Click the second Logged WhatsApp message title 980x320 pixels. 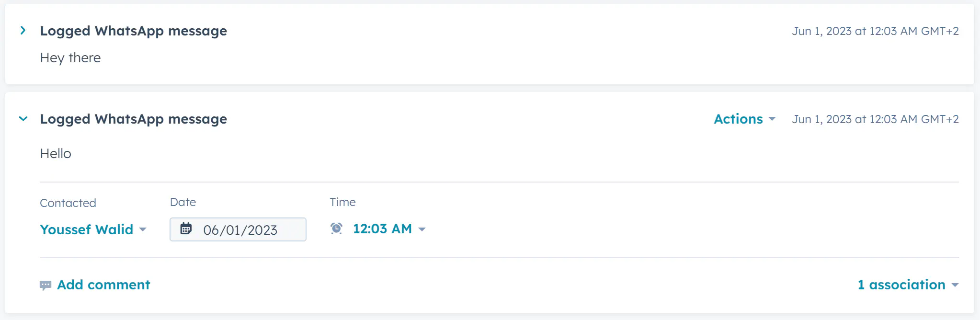[x=134, y=119]
